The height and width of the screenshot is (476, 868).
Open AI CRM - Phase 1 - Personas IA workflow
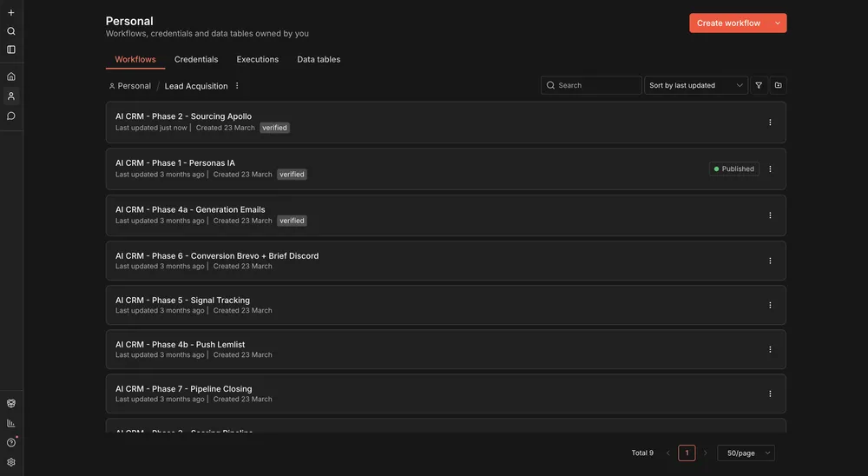(x=445, y=169)
